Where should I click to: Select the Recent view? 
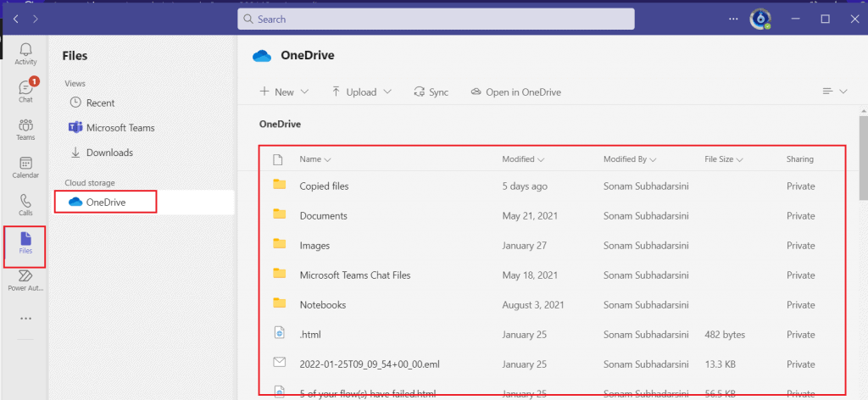92,103
